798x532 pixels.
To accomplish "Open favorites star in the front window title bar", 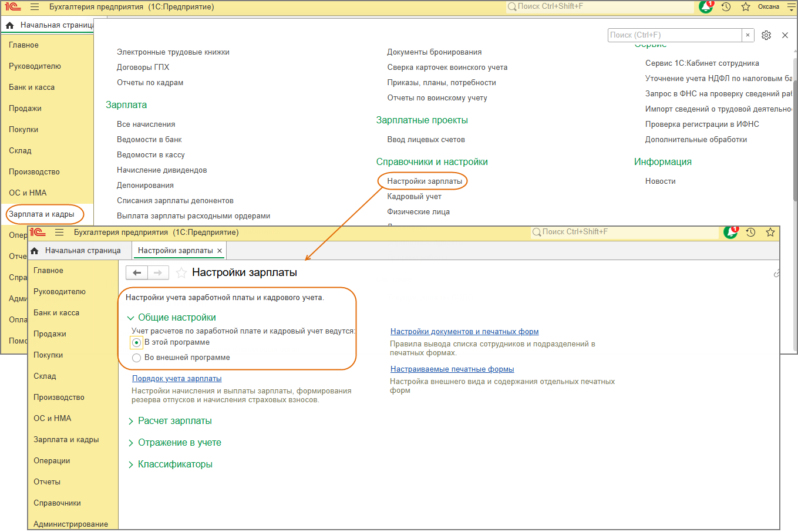I will click(770, 233).
